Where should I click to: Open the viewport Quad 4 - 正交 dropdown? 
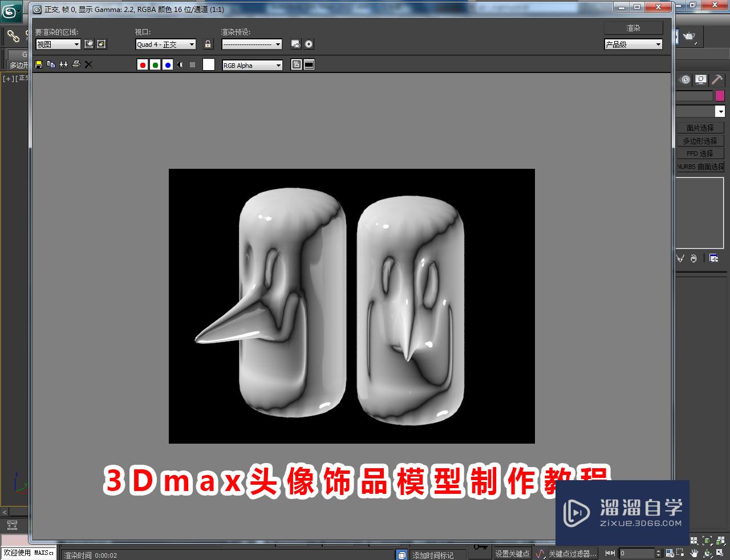[166, 44]
